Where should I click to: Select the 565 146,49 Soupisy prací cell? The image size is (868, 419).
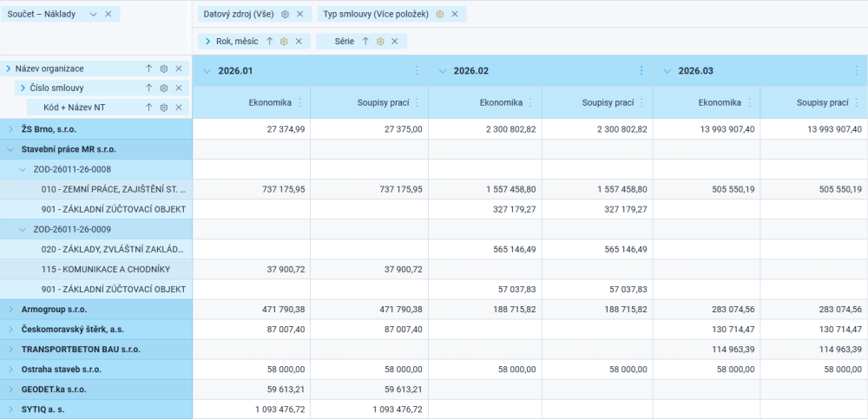click(597, 249)
